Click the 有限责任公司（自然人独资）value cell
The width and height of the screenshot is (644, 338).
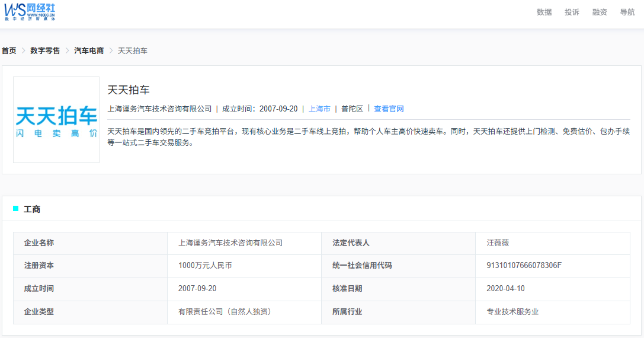[244, 312]
